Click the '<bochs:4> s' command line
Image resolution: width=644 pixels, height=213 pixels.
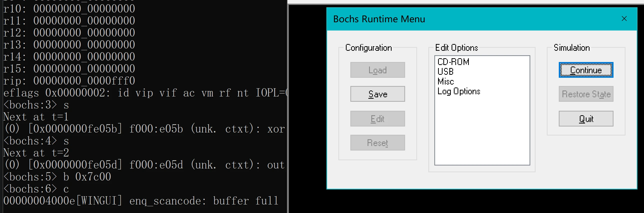[x=36, y=141]
